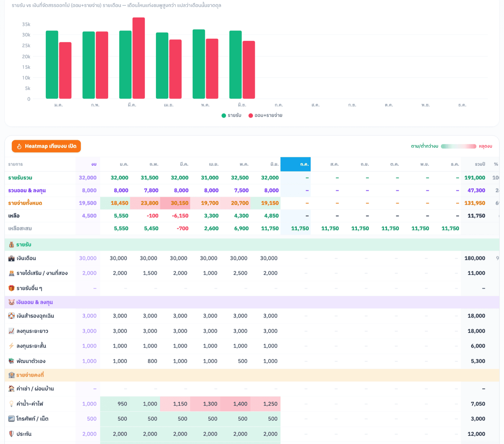Toggle the Heatmap เทียบงบ button off

46,146
